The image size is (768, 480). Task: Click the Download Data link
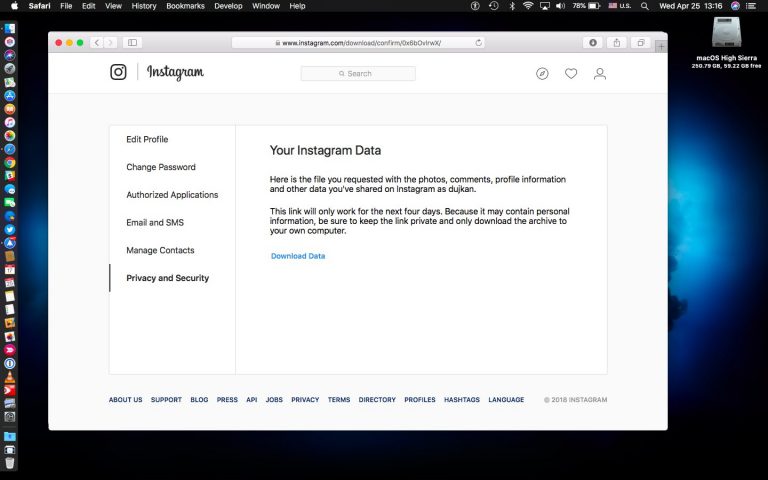click(298, 256)
